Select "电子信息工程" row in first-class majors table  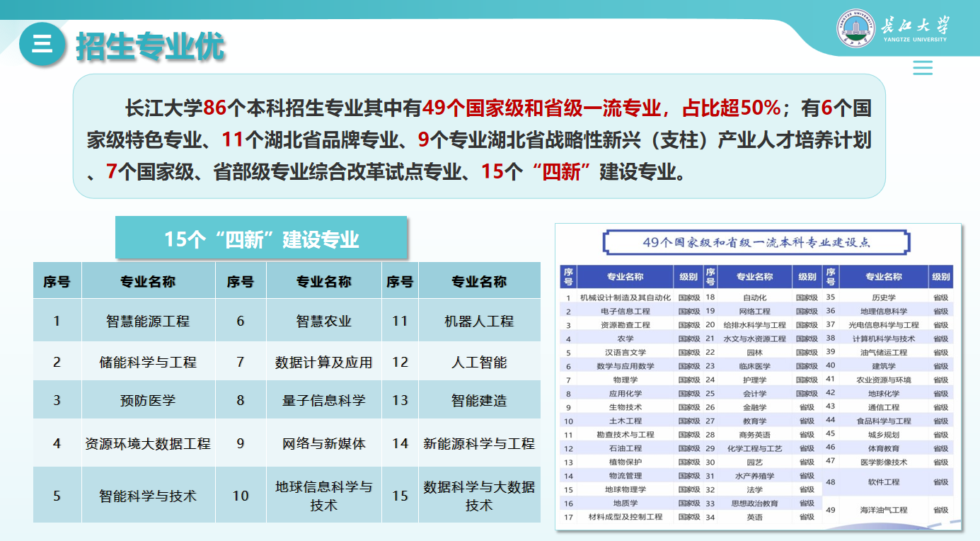pyautogui.click(x=626, y=311)
